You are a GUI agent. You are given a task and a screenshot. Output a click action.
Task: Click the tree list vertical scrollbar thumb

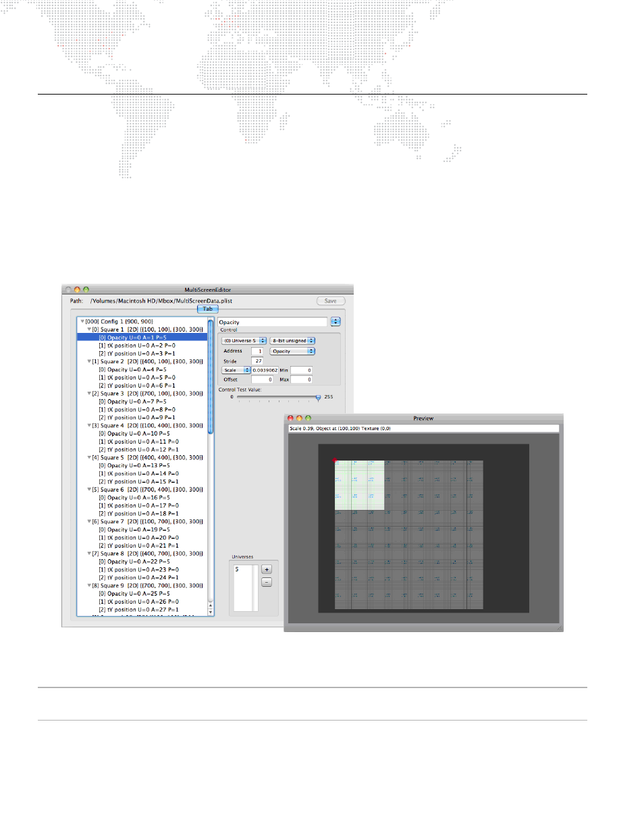[211, 378]
